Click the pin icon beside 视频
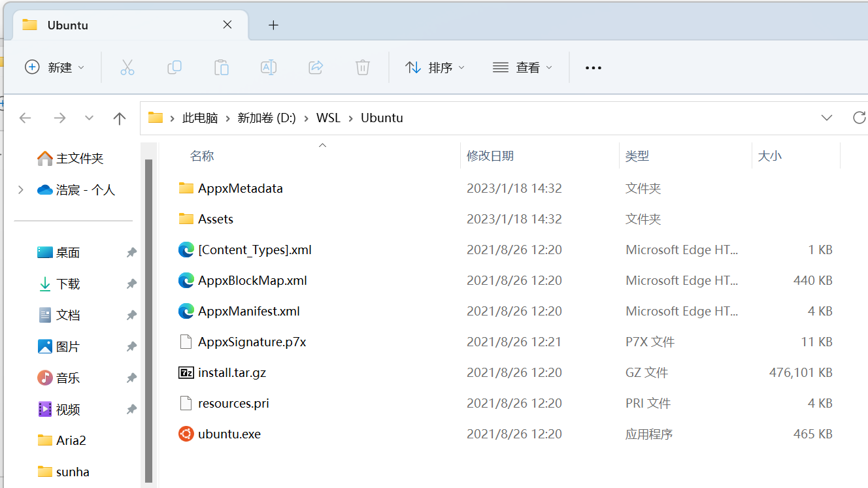 [x=131, y=409]
